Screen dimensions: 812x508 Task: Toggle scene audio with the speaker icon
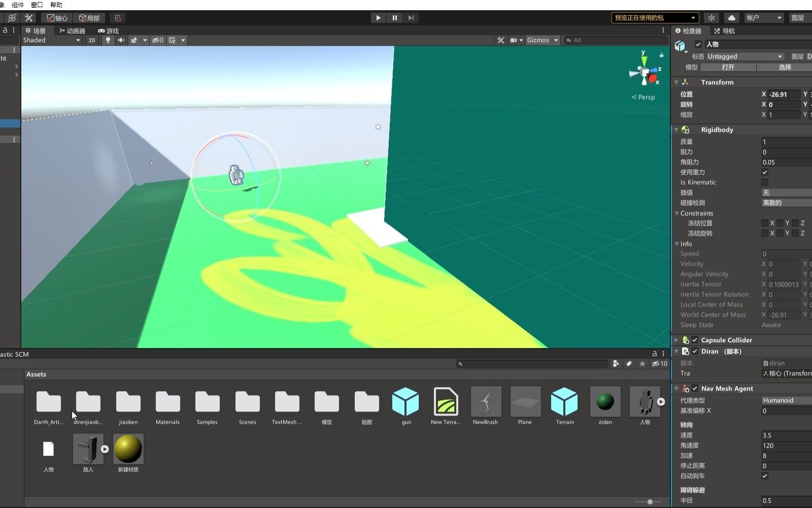[x=121, y=40]
